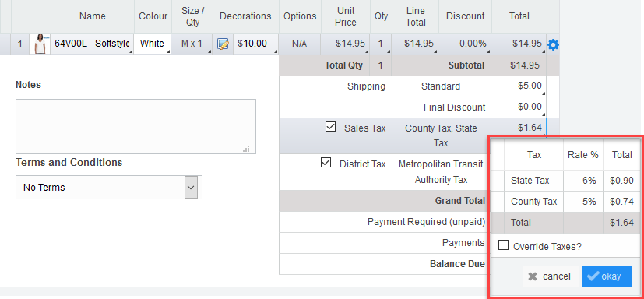This screenshot has width=644, height=299.
Task: Edit the $14.95 unit price cell
Action: [x=346, y=44]
